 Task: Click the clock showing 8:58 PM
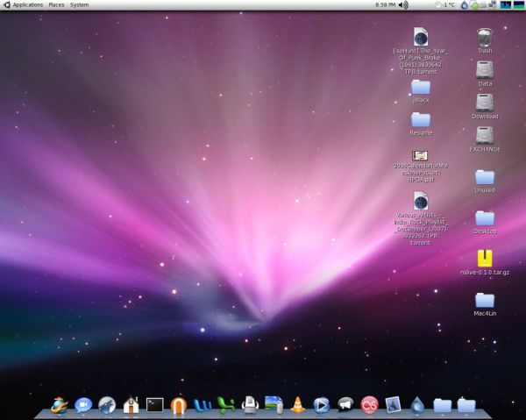click(x=384, y=5)
